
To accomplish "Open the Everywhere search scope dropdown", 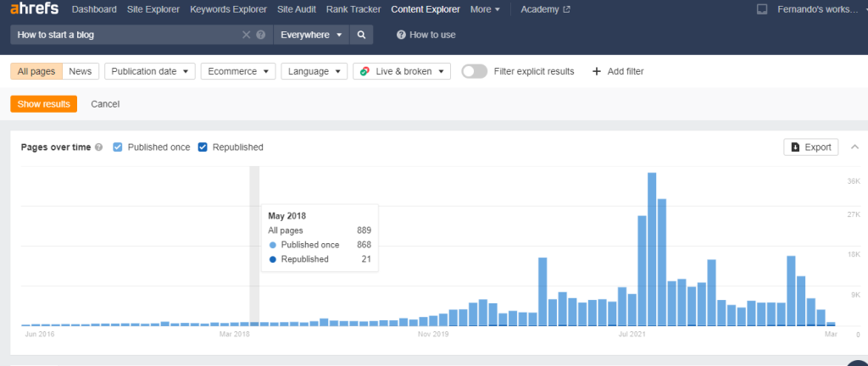I will [x=312, y=35].
